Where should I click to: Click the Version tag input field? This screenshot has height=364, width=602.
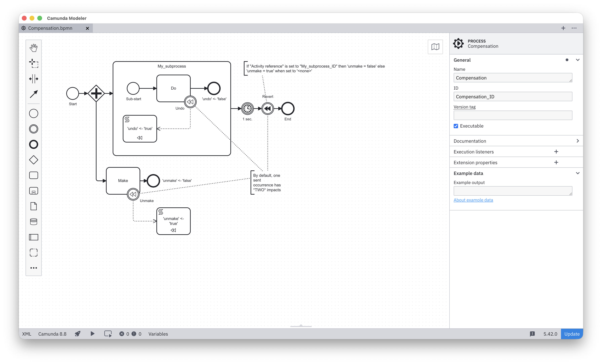click(x=513, y=115)
